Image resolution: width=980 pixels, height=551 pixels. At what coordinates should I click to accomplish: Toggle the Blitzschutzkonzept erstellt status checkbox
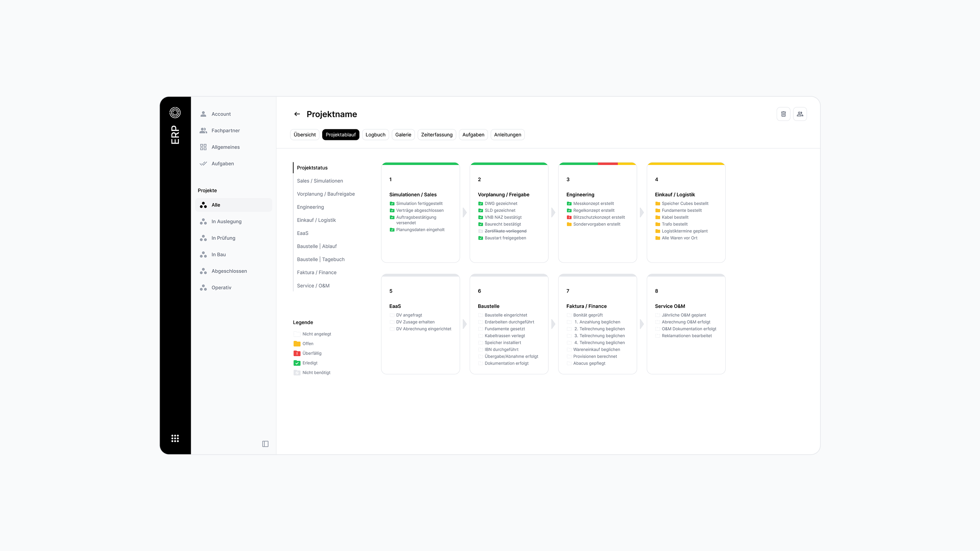pos(569,218)
